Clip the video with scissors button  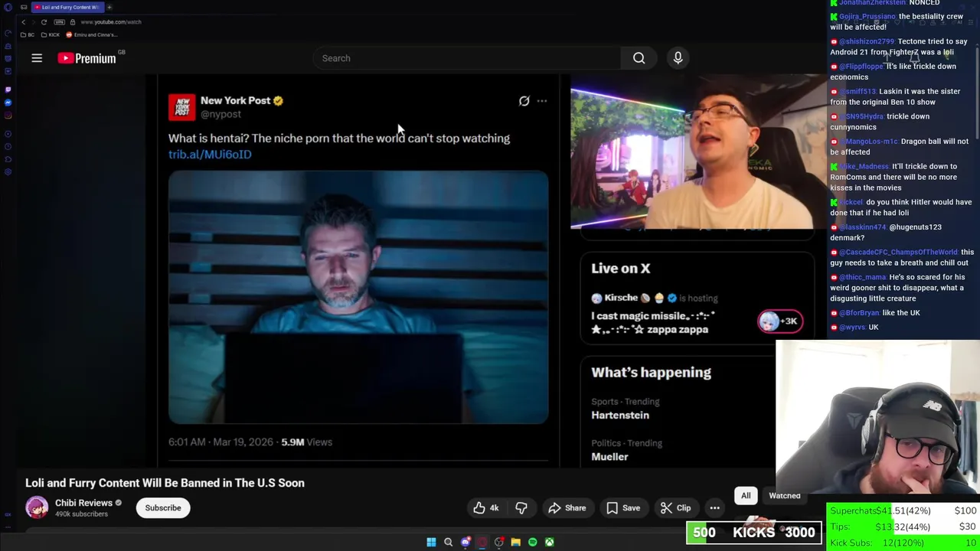[x=676, y=508]
